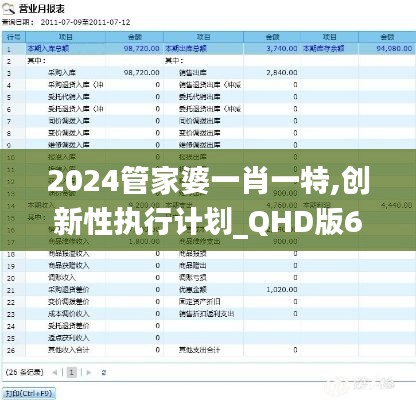416x400 pixels.
Task: Click the second 项目 column header
Action: 204,37
